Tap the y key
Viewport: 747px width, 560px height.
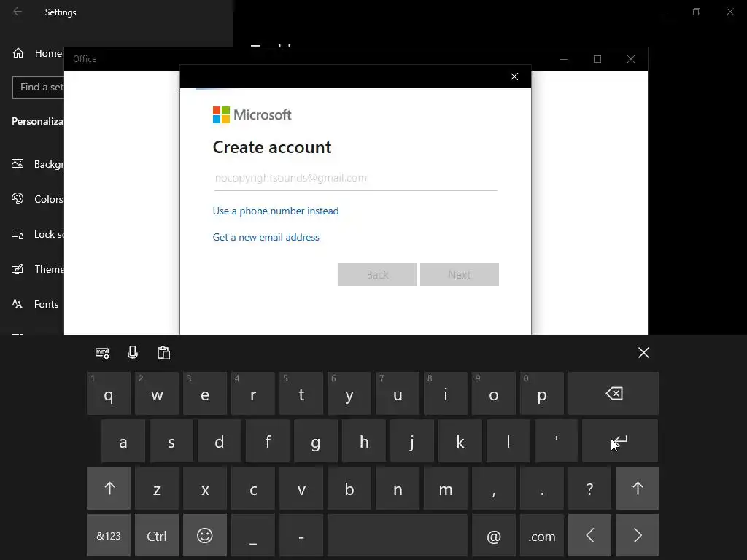click(349, 393)
